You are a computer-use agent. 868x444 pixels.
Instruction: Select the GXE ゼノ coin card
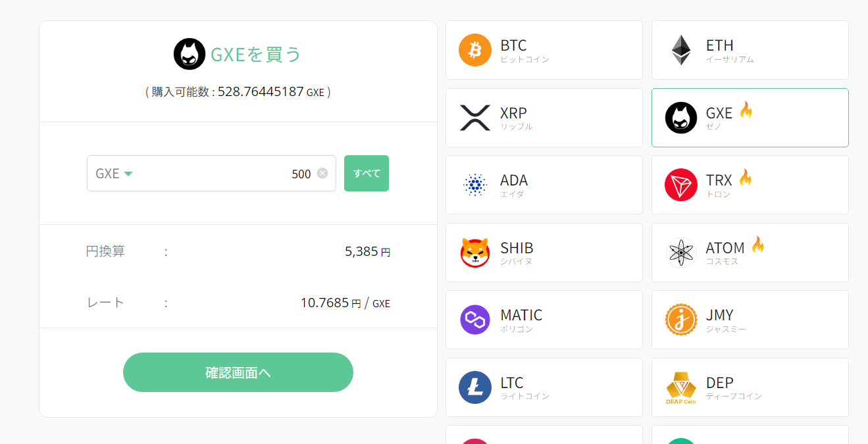point(750,118)
